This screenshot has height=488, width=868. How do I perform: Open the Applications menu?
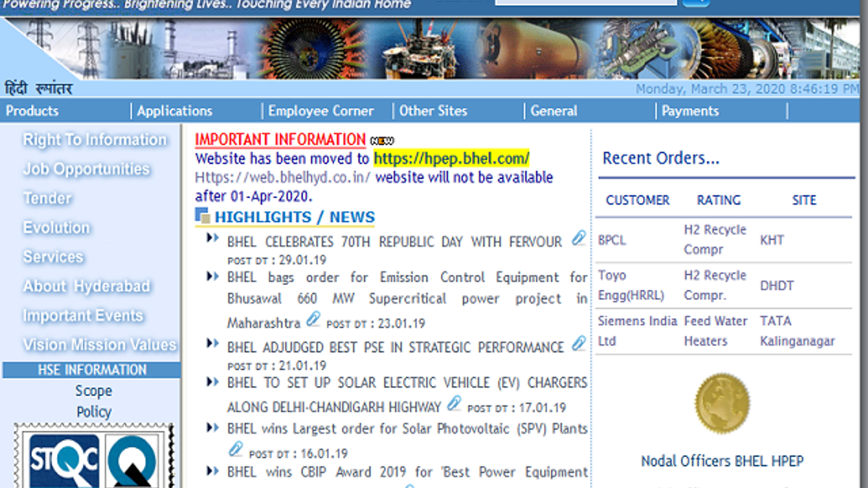175,111
